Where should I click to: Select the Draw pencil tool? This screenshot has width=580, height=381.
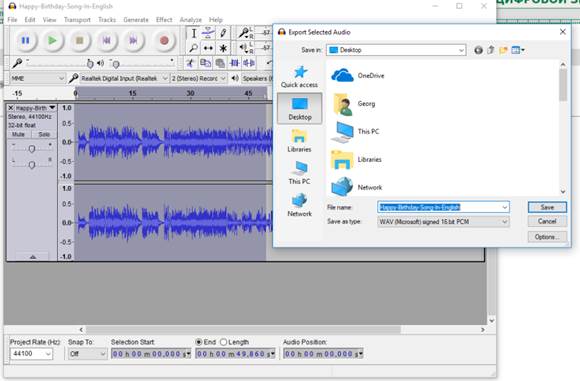[x=223, y=33]
